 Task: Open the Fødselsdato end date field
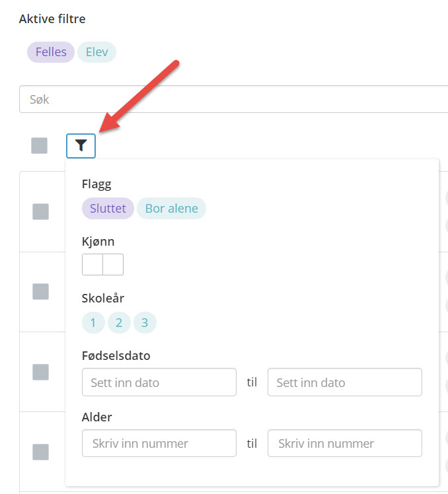[345, 382]
